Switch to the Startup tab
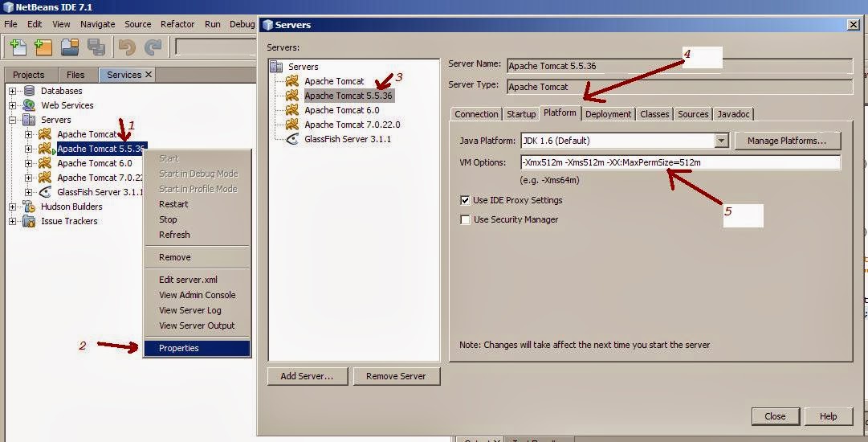Viewport: 868px width, 442px height. click(x=521, y=114)
